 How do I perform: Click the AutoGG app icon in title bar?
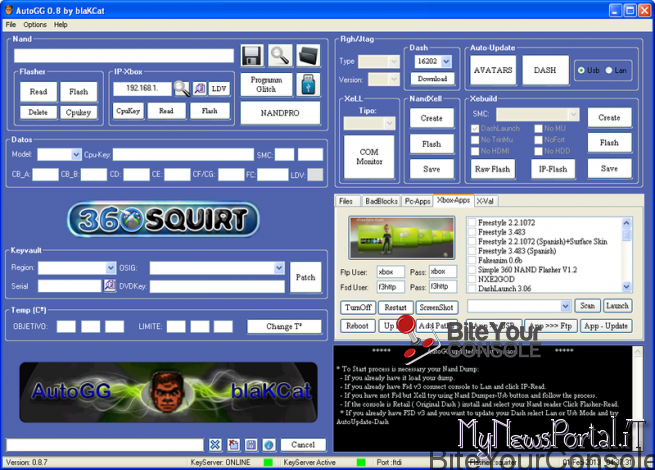pyautogui.click(x=8, y=10)
